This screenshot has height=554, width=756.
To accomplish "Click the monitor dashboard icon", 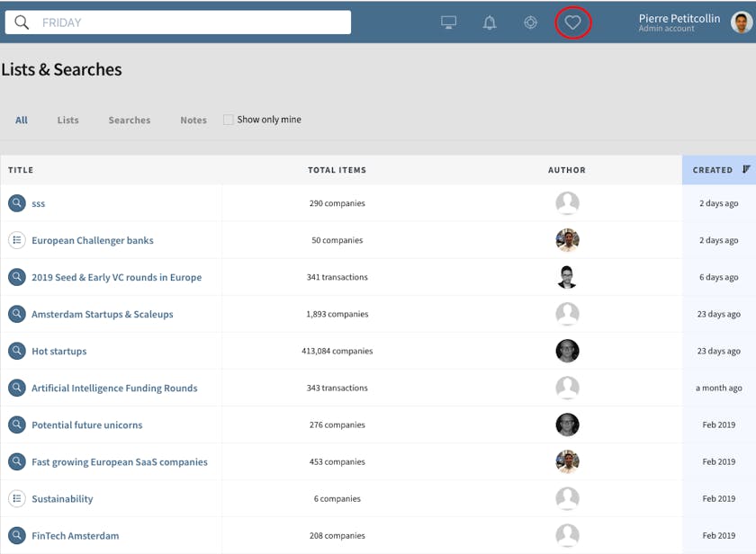I will (x=448, y=22).
